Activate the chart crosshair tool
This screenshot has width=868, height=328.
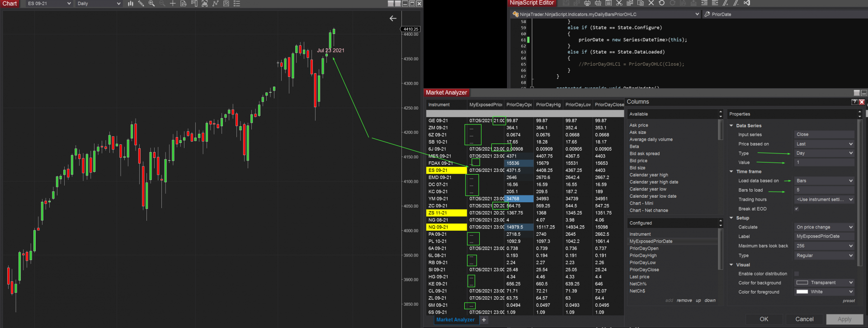pyautogui.click(x=173, y=4)
